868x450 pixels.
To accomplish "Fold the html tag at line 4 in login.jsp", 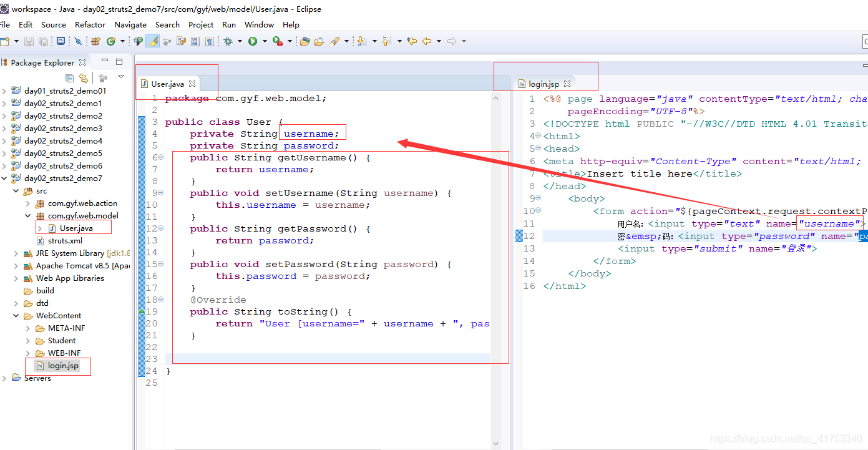I will 538,136.
